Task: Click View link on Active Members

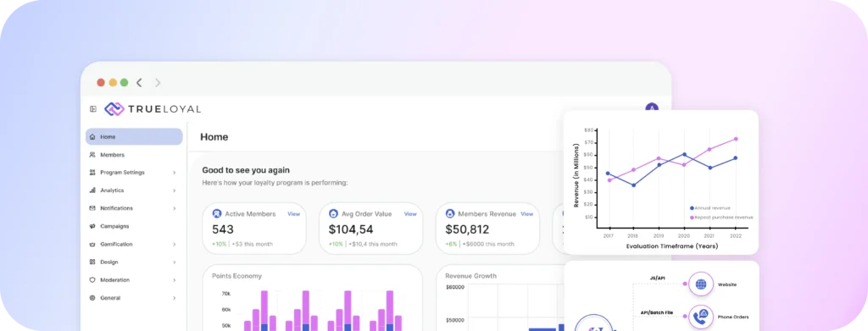Action: pos(293,214)
